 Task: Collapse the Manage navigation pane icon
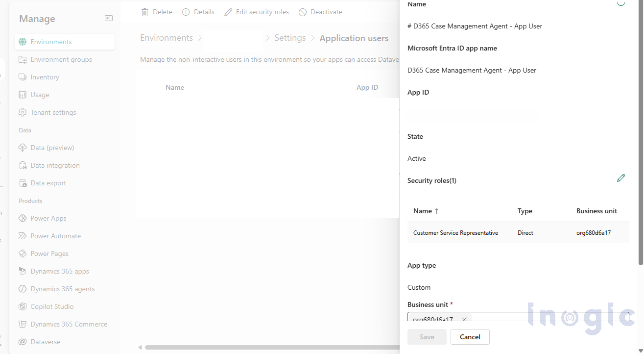click(x=109, y=18)
